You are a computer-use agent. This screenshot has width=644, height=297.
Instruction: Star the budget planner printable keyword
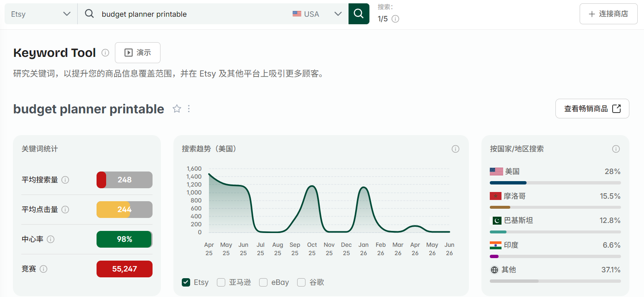tap(177, 109)
